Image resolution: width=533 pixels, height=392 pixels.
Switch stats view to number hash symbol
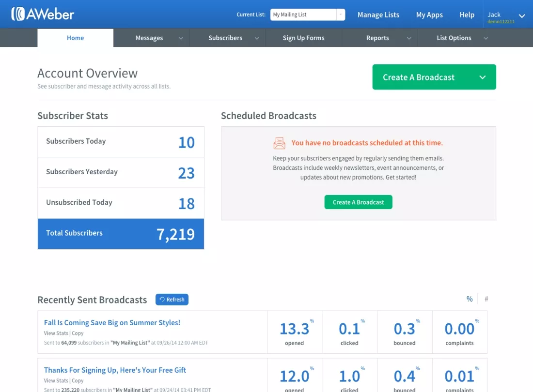[486, 299]
